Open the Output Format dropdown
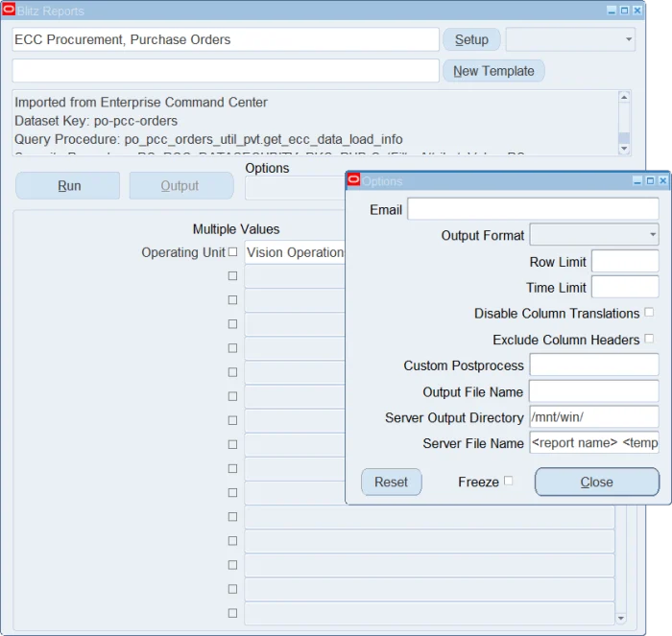Screen dimensions: 672x636 (x=594, y=234)
